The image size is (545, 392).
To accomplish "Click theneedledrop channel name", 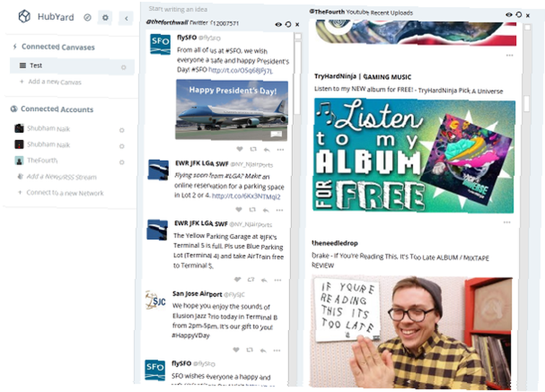I will (335, 243).
